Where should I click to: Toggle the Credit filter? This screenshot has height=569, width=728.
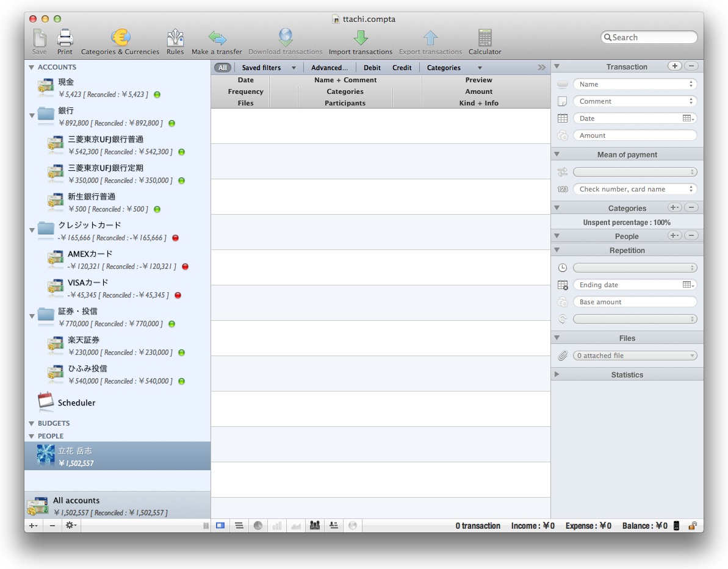click(402, 68)
